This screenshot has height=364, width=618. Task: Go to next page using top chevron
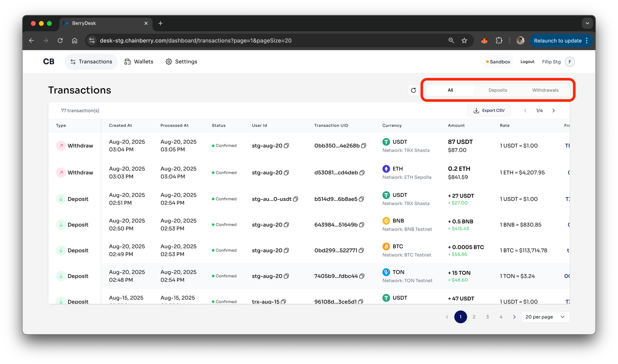point(553,111)
